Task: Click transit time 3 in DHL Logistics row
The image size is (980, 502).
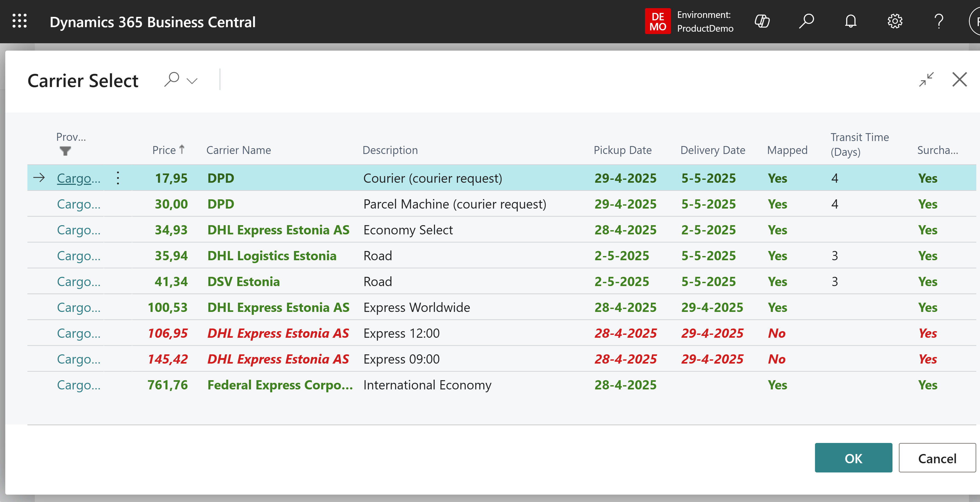Action: [835, 256]
